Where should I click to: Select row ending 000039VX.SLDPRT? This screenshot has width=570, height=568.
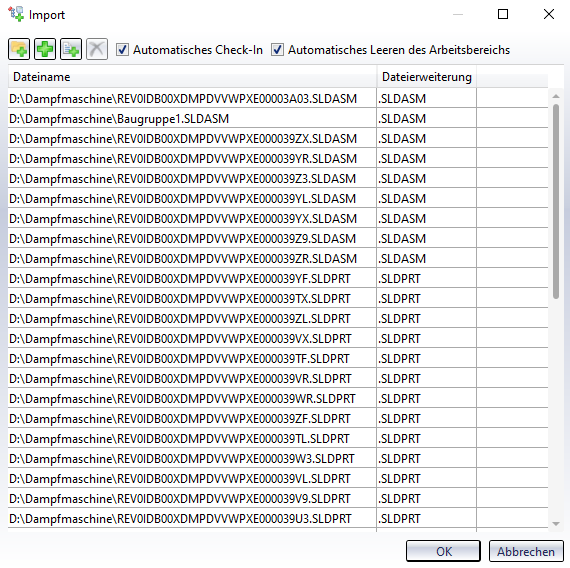point(278,339)
